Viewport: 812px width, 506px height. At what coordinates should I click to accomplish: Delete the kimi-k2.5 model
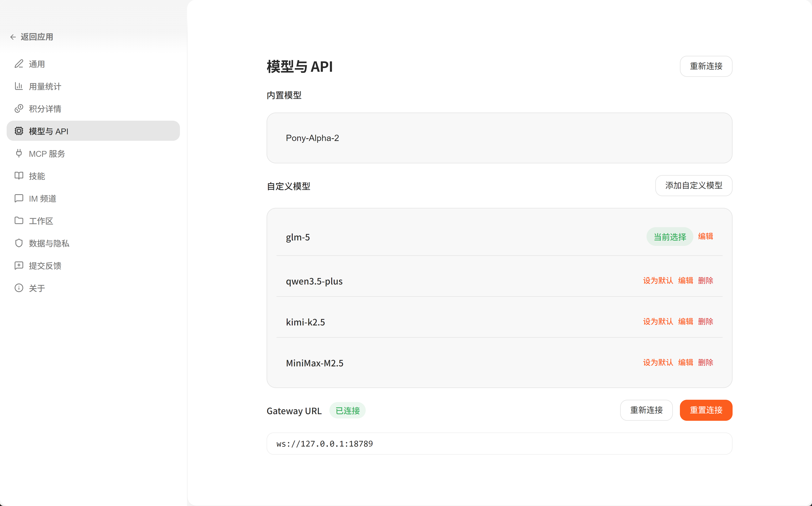pyautogui.click(x=705, y=322)
